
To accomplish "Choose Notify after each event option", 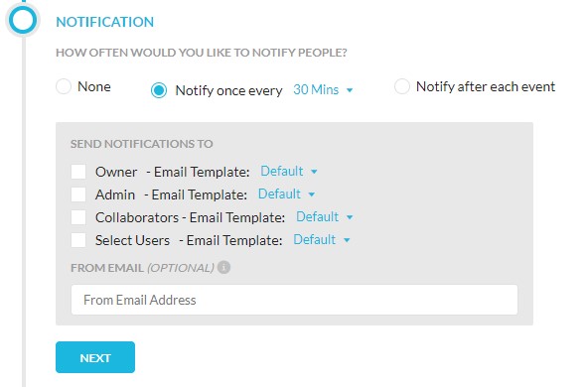I will click(401, 86).
